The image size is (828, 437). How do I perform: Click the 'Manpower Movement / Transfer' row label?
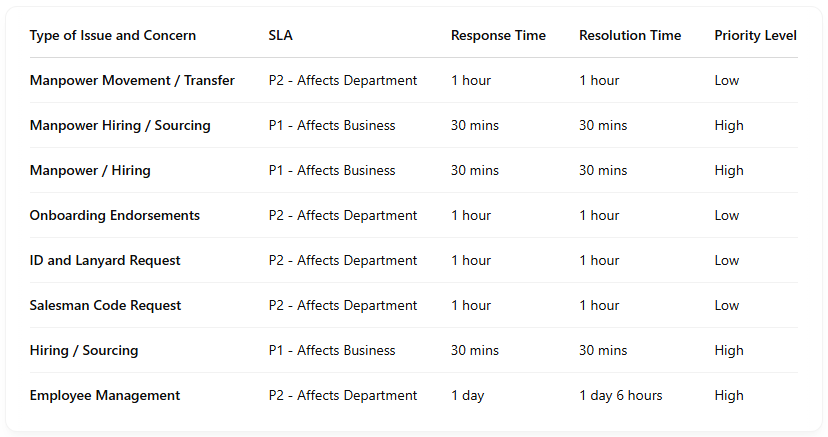132,81
